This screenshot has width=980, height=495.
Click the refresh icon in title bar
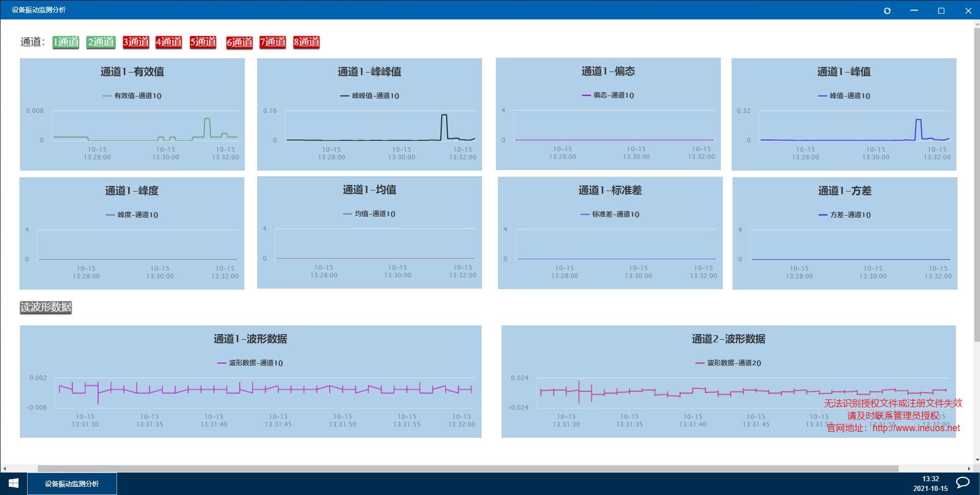click(x=887, y=11)
